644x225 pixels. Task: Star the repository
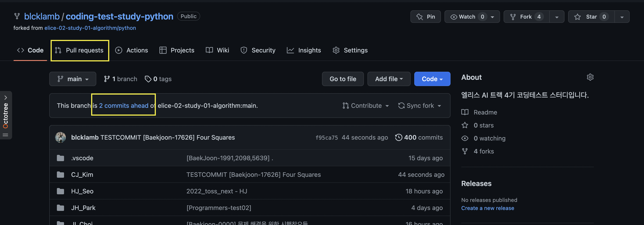click(x=591, y=17)
